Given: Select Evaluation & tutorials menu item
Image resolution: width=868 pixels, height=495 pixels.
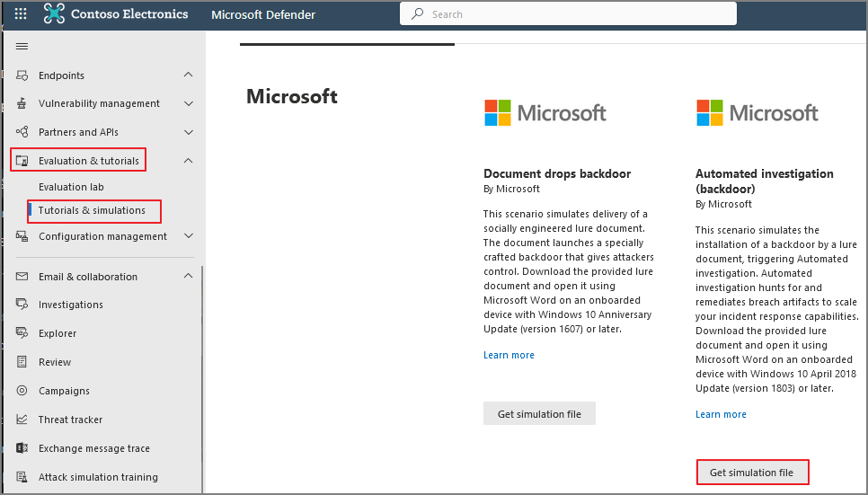Looking at the screenshot, I should (89, 161).
